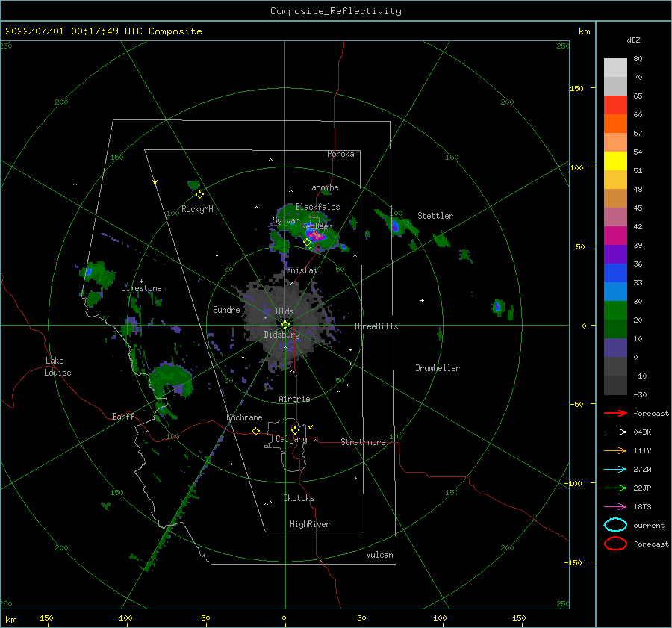Click the strong magenta storm core at RedDeer
672x628 pixels.
pos(315,234)
